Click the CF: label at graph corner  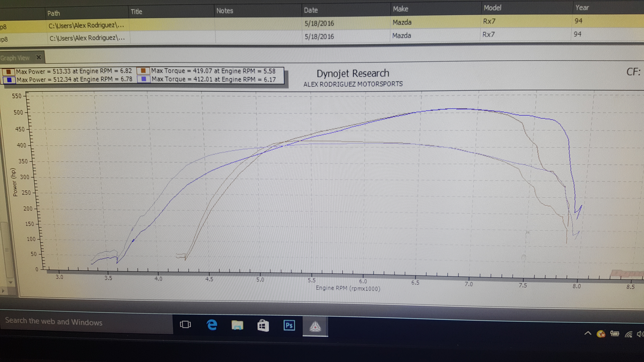coord(633,72)
